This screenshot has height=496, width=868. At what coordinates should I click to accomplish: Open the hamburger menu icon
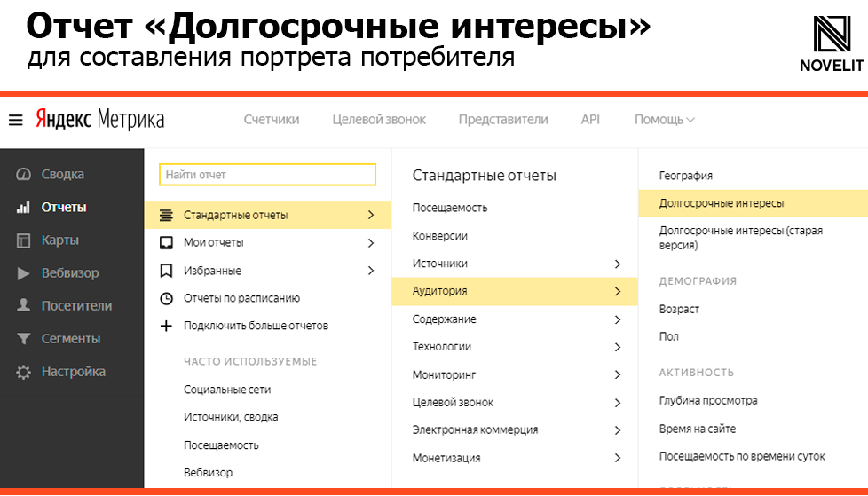[15, 120]
